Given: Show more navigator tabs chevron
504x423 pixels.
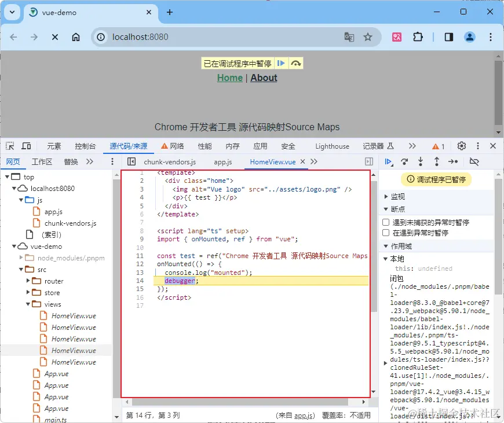Looking at the screenshot, I should (x=90, y=161).
